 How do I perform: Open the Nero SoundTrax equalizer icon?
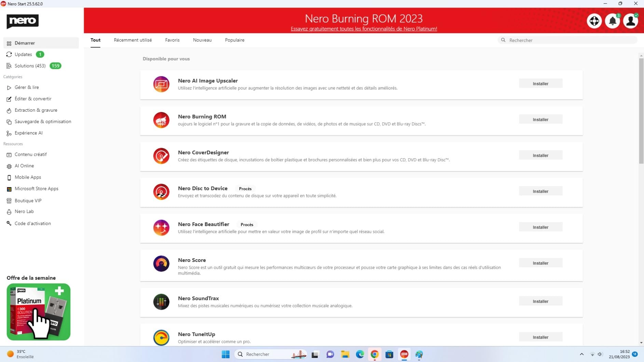[x=161, y=302]
